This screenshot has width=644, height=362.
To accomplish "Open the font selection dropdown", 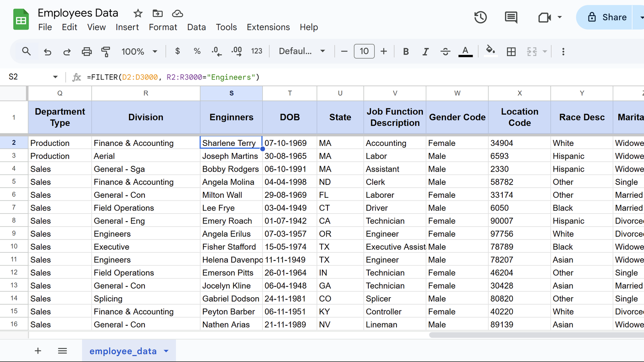I will point(301,51).
